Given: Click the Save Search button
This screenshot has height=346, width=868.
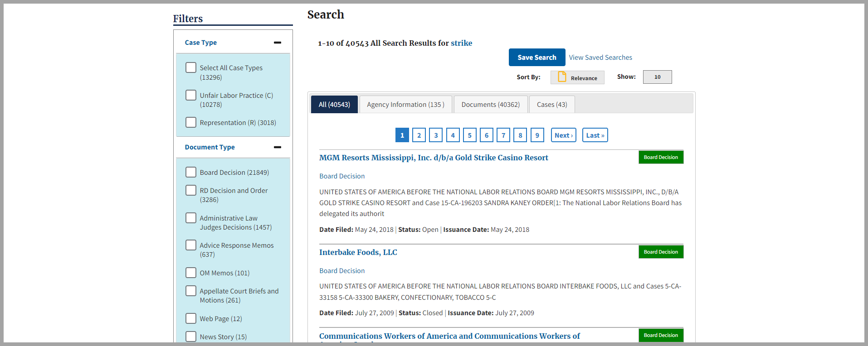Looking at the screenshot, I should click(x=537, y=58).
